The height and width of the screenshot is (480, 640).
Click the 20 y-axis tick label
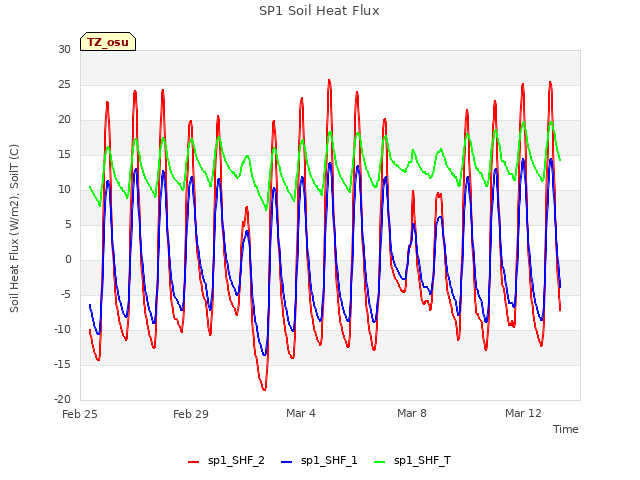[x=64, y=120]
